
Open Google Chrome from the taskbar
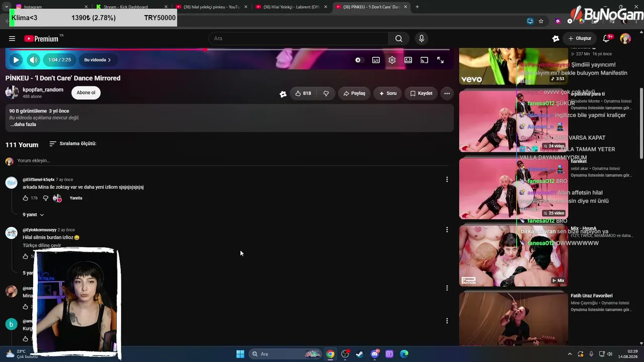coord(330,354)
